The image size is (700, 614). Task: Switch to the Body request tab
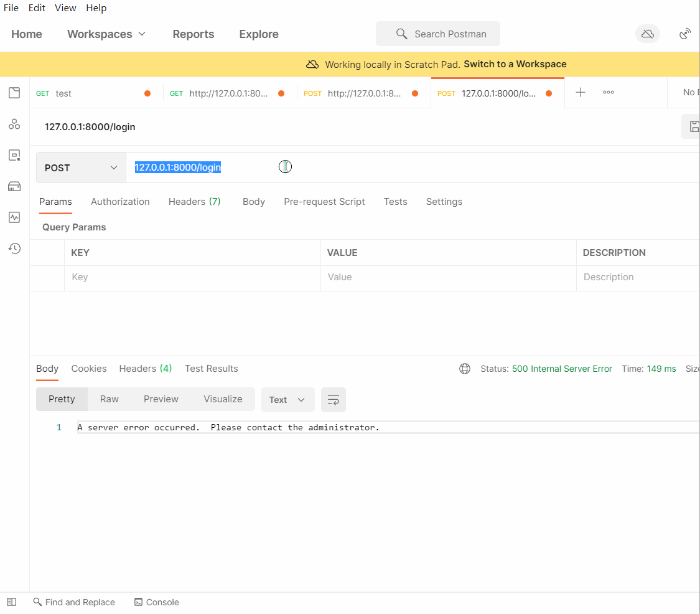tap(253, 202)
